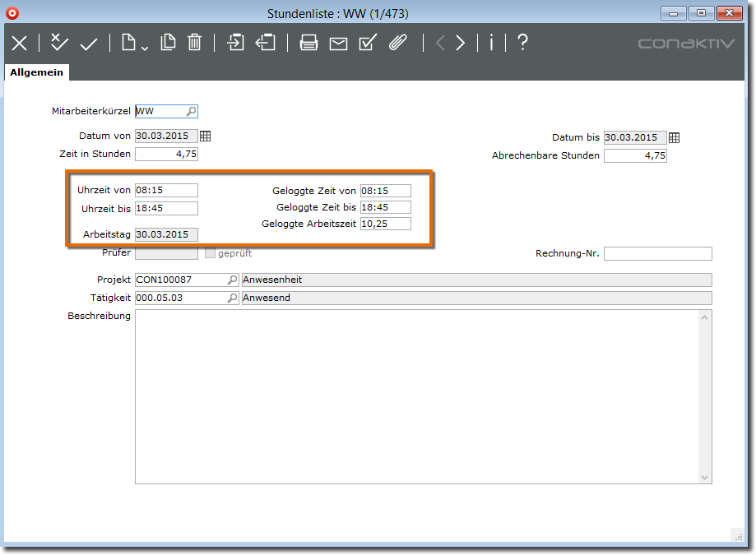This screenshot has height=555, width=756.
Task: Open the calendar picker for Datum von
Action: [x=206, y=136]
